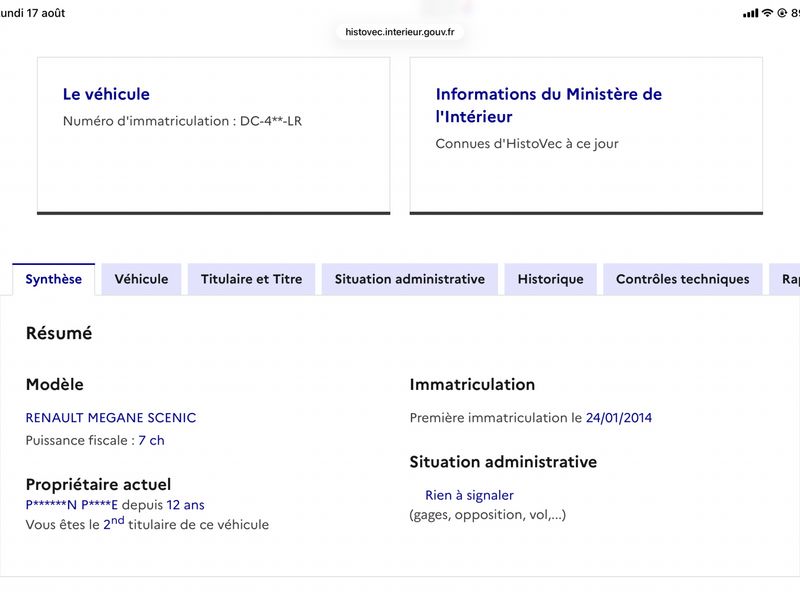The width and height of the screenshot is (800, 600).
Task: Click the Résumé section heading
Action: tap(59, 333)
